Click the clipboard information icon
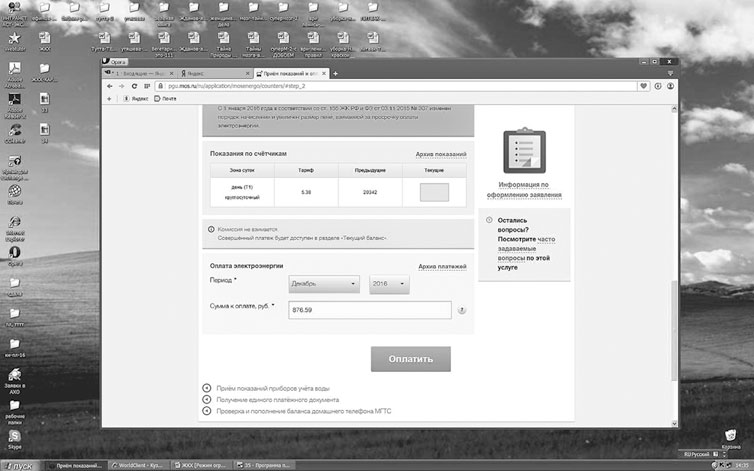 click(x=524, y=150)
